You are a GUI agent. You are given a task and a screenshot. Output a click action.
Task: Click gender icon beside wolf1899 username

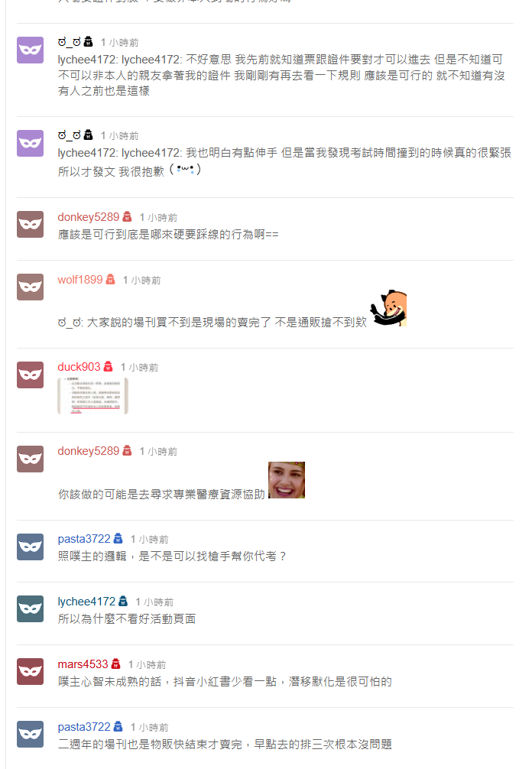(110, 279)
